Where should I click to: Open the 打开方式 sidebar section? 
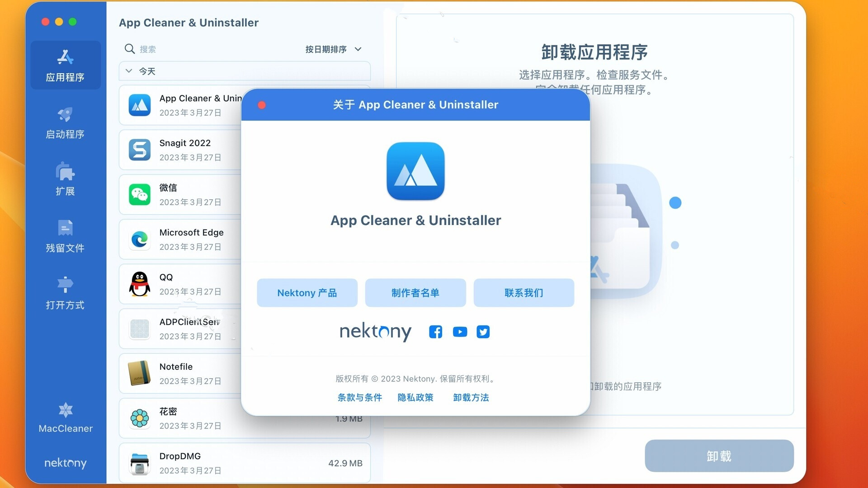tap(65, 293)
